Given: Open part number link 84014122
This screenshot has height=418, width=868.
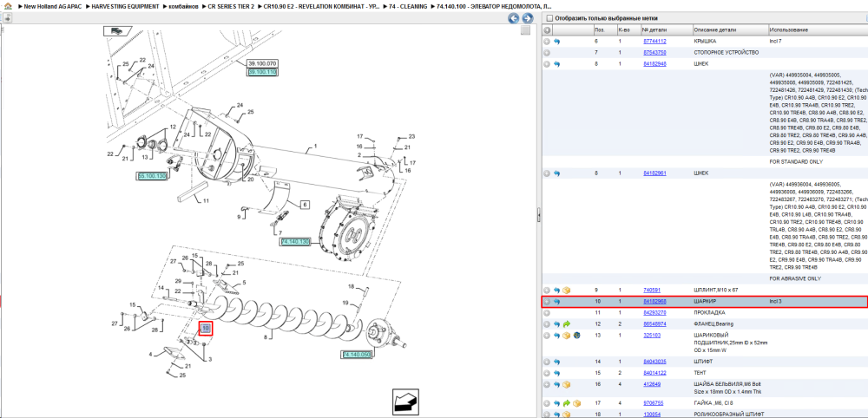Looking at the screenshot, I should [654, 373].
